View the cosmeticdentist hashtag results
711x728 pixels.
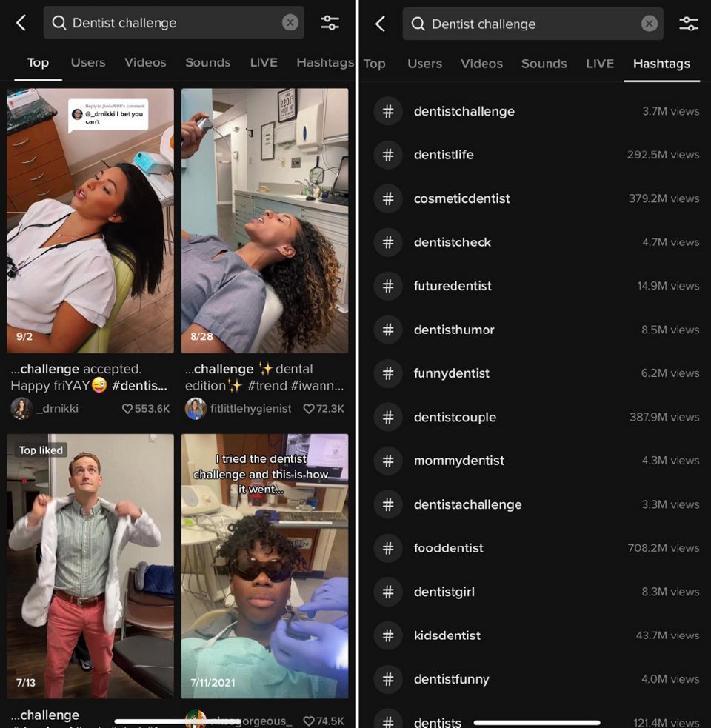[459, 198]
